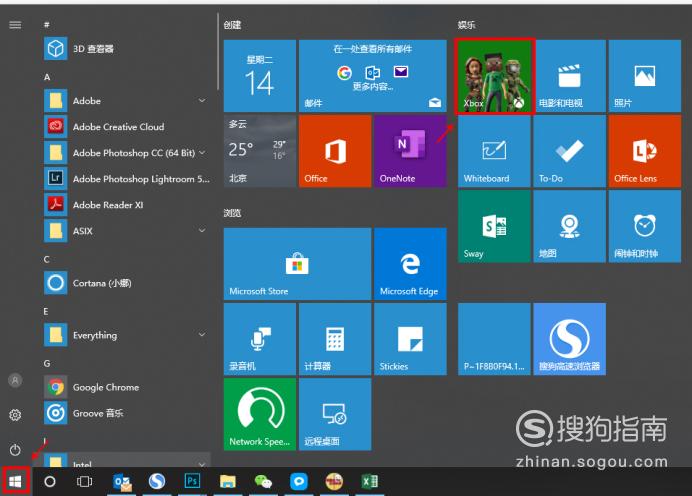
Task: Click the 娱乐 tile group header
Action: (466, 25)
